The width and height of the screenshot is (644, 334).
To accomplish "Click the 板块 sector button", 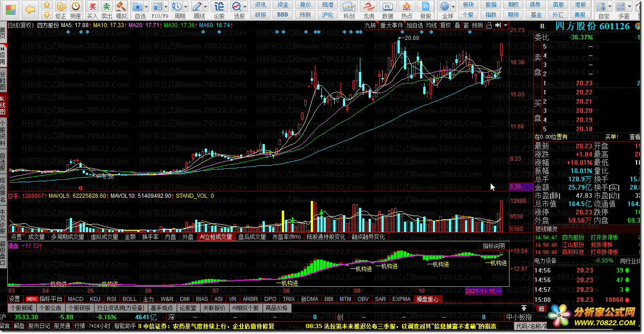I will point(468,5).
